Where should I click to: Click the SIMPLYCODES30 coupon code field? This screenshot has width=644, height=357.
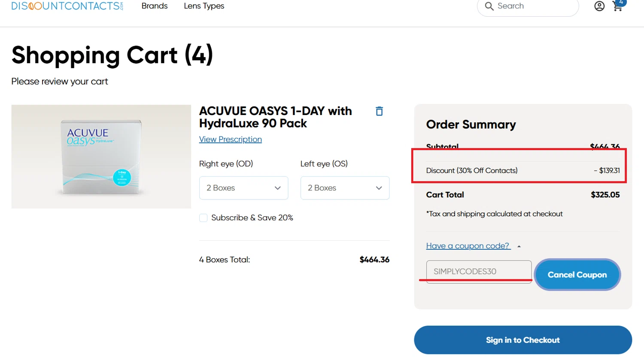[x=479, y=271]
